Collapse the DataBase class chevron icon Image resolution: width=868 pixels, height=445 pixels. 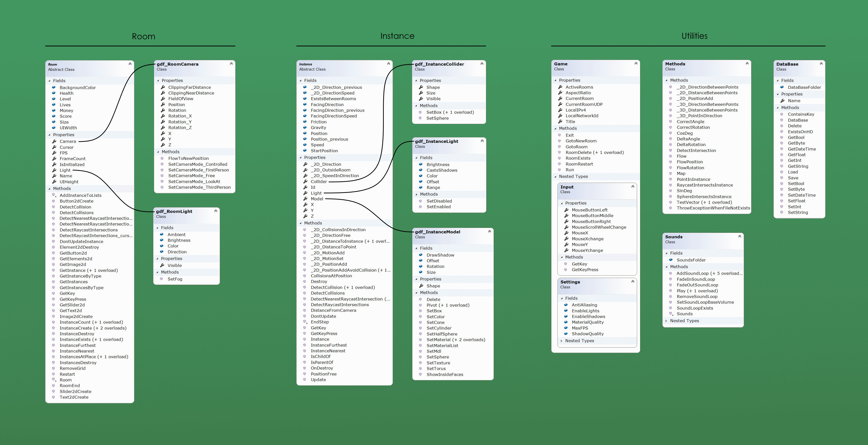tap(821, 64)
